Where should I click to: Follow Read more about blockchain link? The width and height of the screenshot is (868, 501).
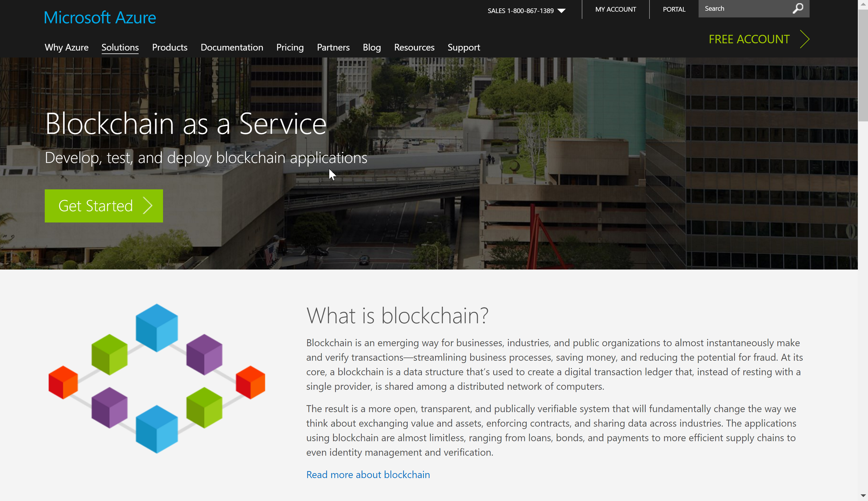click(x=368, y=475)
